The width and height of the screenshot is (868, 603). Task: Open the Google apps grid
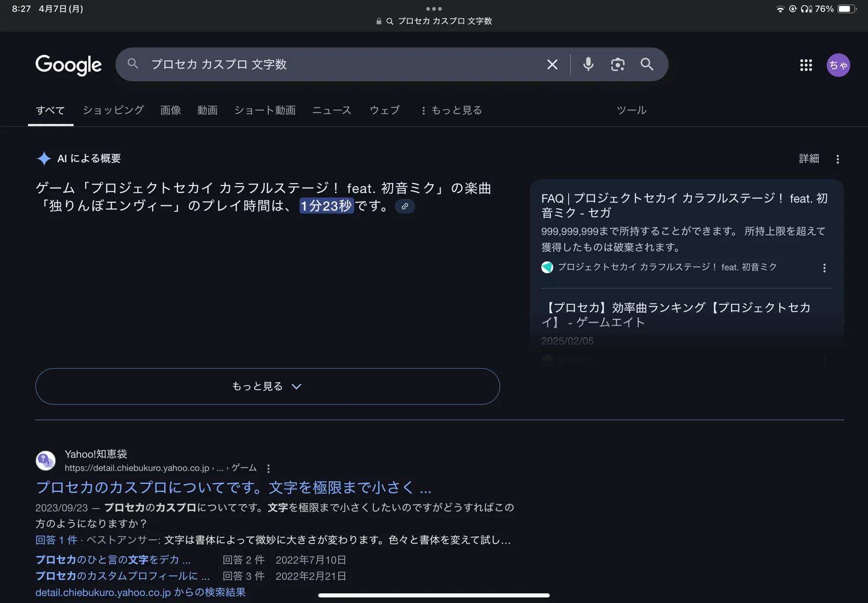[806, 65]
